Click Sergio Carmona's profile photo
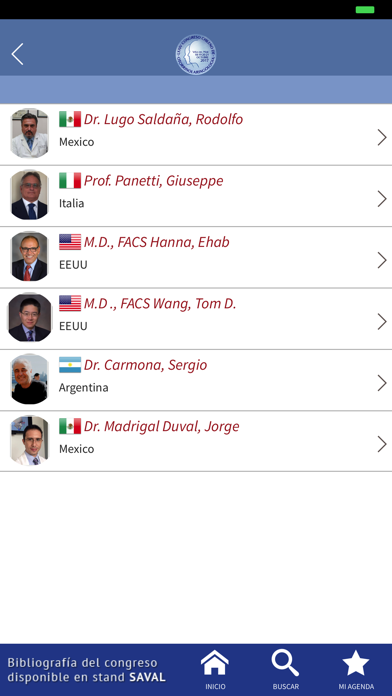 (30, 379)
